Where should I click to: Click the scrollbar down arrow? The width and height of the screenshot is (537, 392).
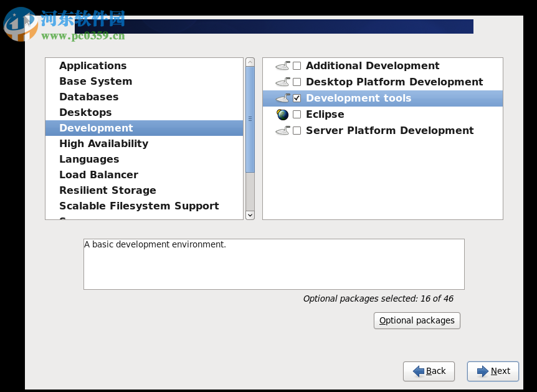click(250, 214)
